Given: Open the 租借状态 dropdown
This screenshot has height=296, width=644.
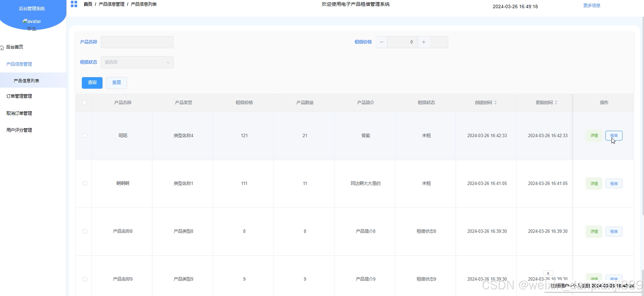Looking at the screenshot, I should (137, 62).
